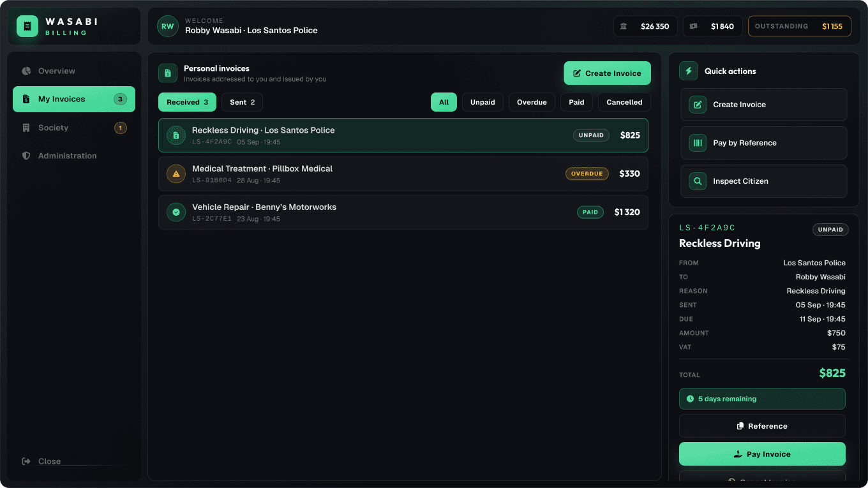
Task: Filter invoices by Cancelled
Action: click(x=624, y=102)
